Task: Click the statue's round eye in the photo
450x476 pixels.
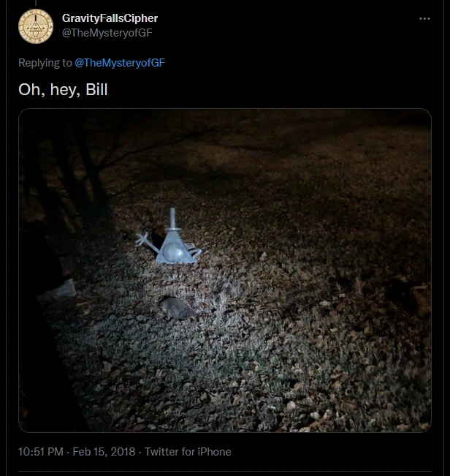Action: click(x=173, y=252)
